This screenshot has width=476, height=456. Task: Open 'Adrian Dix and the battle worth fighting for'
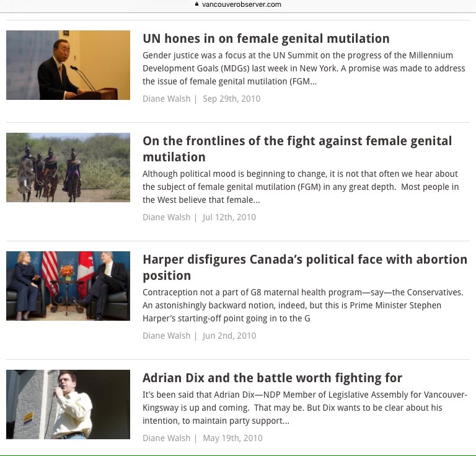tap(272, 378)
